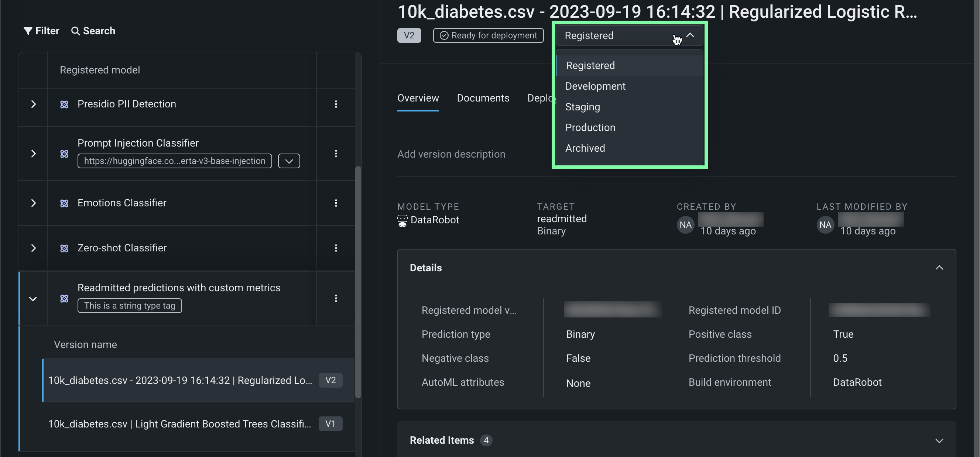
Task: Collapse the Details section
Action: pos(939,268)
